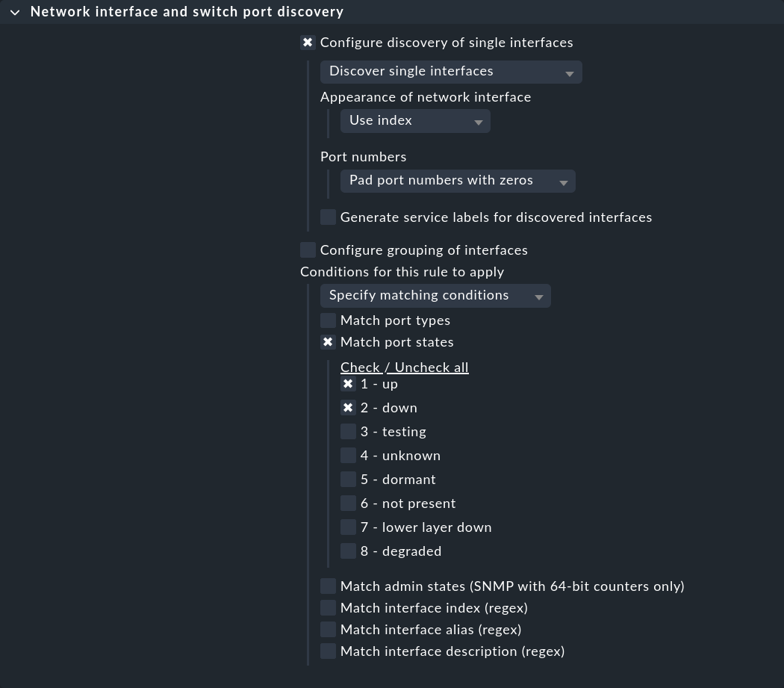Open the Use index appearance dropdown
This screenshot has height=688, width=784.
(407, 120)
